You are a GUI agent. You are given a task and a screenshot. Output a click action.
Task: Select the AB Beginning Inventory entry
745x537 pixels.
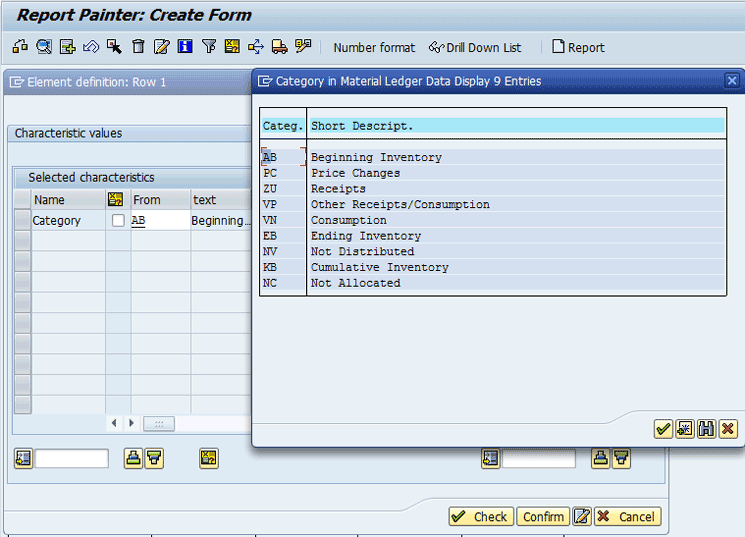493,157
